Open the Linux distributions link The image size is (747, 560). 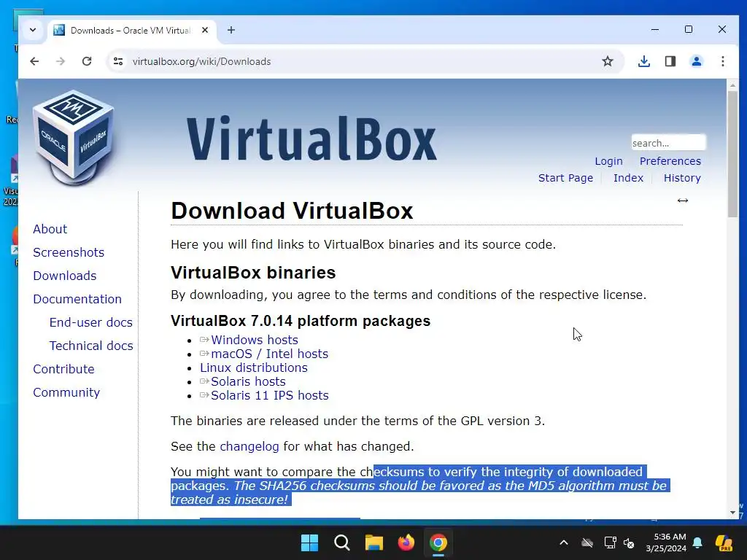pyautogui.click(x=253, y=367)
